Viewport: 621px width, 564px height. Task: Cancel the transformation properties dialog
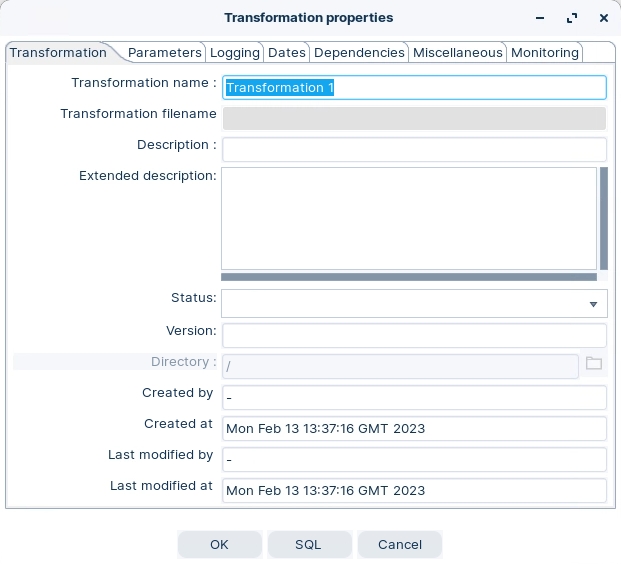tap(399, 545)
